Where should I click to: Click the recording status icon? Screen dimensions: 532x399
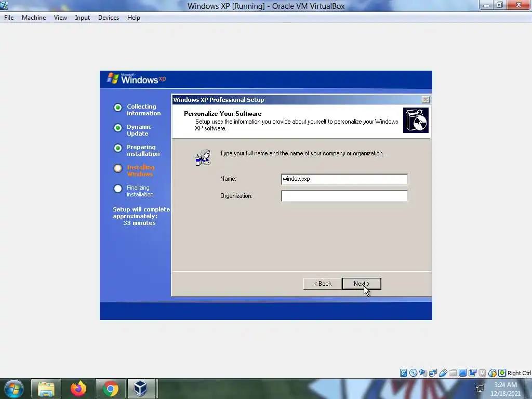click(x=472, y=373)
